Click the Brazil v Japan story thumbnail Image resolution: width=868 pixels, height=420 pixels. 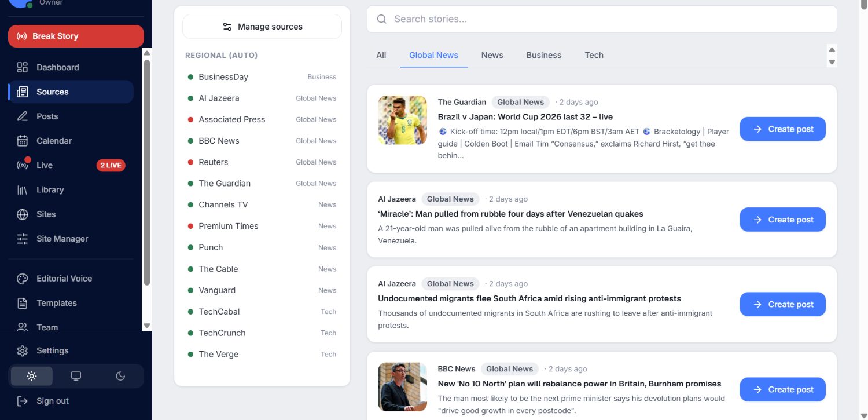(x=402, y=120)
